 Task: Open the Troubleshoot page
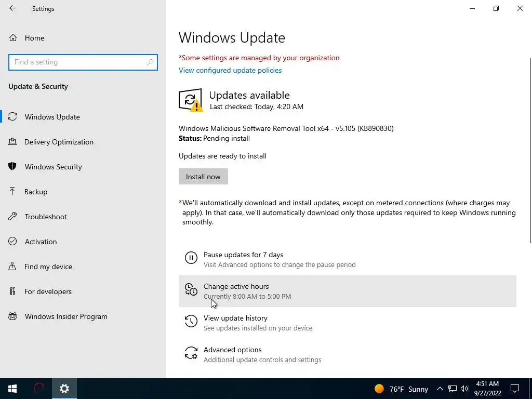[83, 217]
